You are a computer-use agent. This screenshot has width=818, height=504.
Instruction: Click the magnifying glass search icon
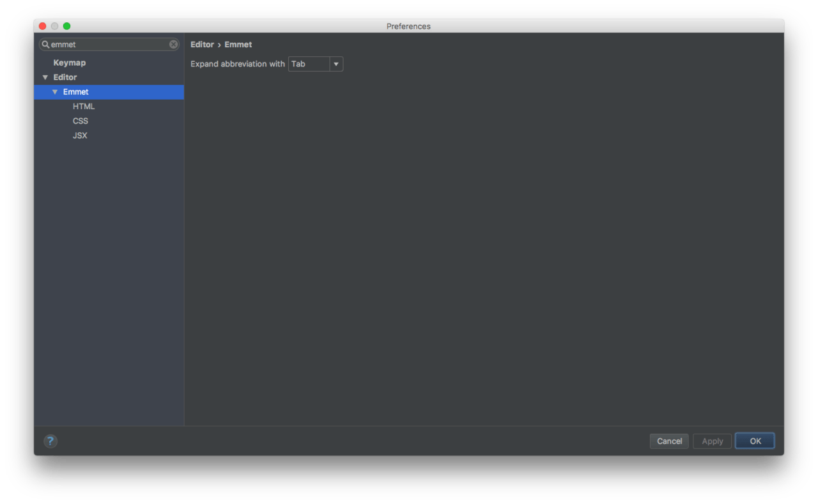click(45, 44)
